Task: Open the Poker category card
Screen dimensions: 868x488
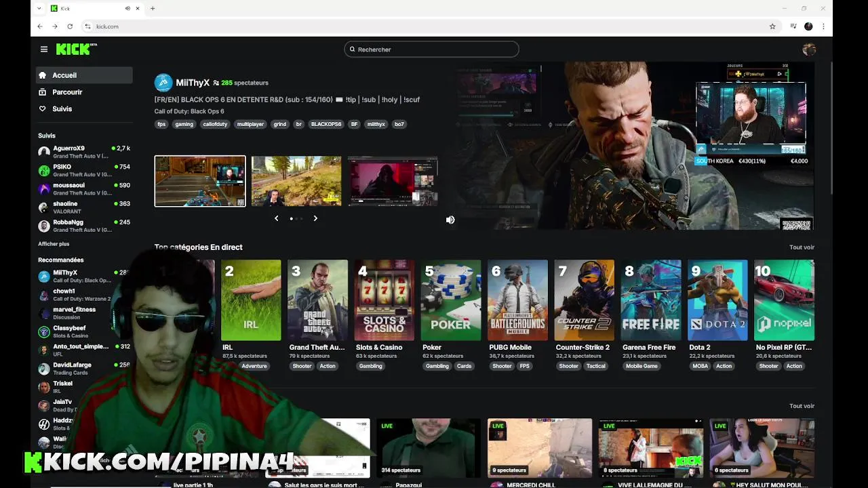Action: 451,300
